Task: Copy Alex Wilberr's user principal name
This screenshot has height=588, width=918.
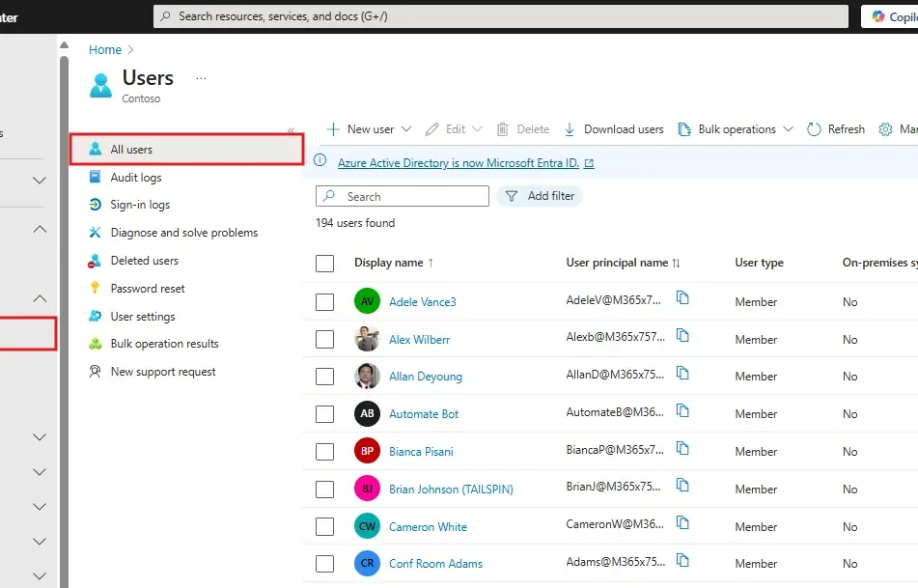Action: 682,335
